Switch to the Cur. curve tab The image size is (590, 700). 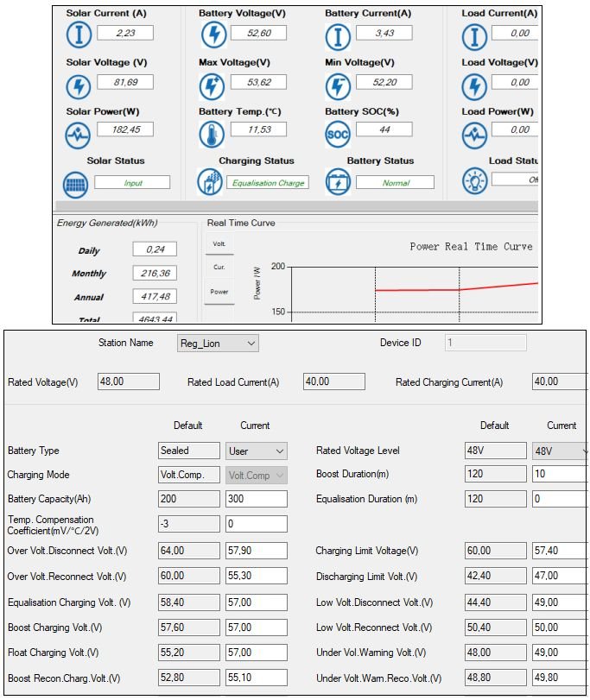point(219,268)
